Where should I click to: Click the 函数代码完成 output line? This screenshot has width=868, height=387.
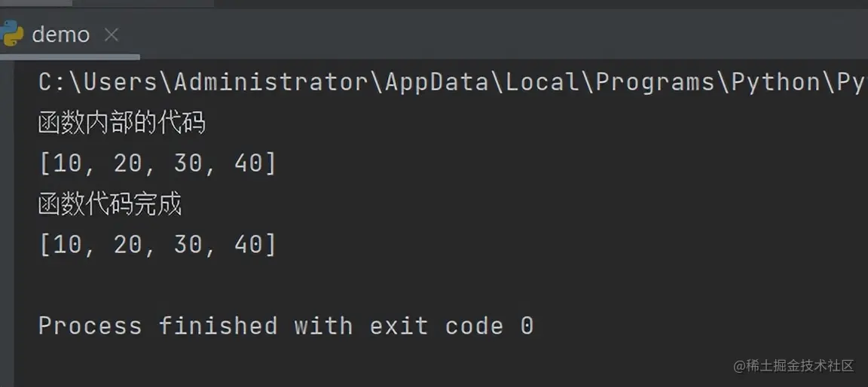point(109,205)
